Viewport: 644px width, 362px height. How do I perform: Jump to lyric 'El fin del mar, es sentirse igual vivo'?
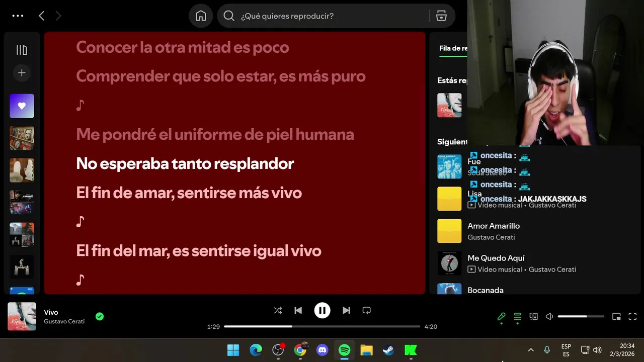(198, 250)
